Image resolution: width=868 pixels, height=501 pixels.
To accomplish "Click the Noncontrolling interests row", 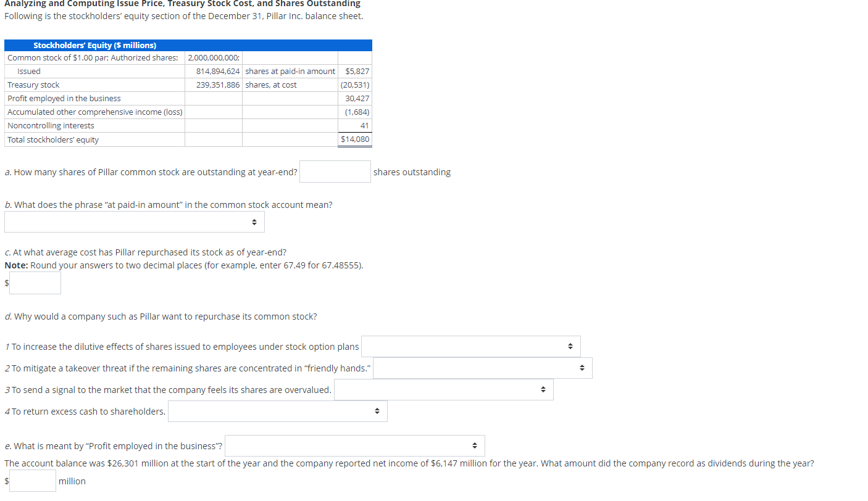I will (50, 125).
